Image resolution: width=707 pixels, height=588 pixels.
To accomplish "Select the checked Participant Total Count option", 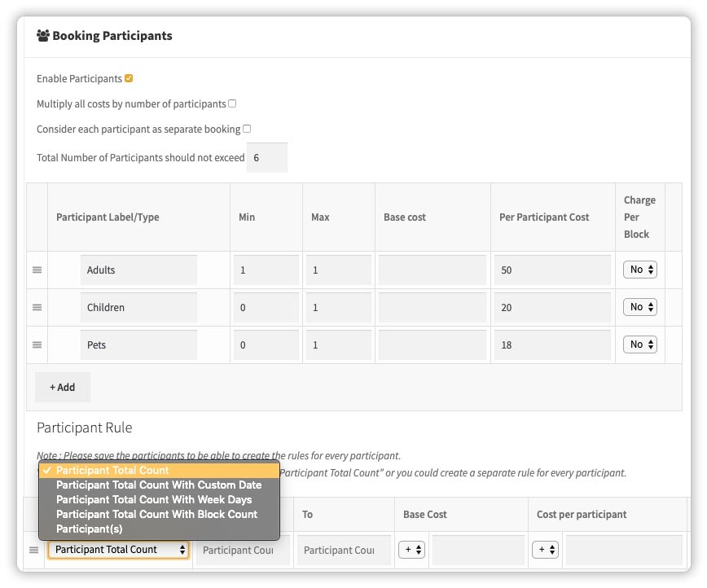I will (159, 470).
